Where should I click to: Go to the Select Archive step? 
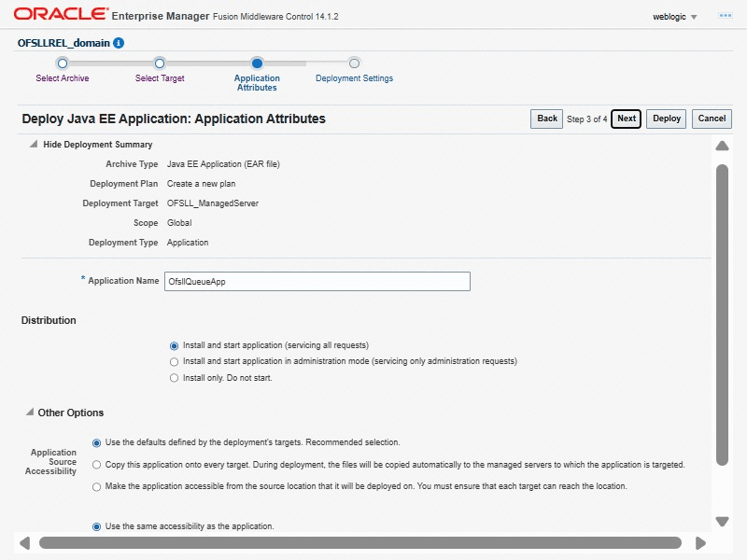tap(63, 78)
